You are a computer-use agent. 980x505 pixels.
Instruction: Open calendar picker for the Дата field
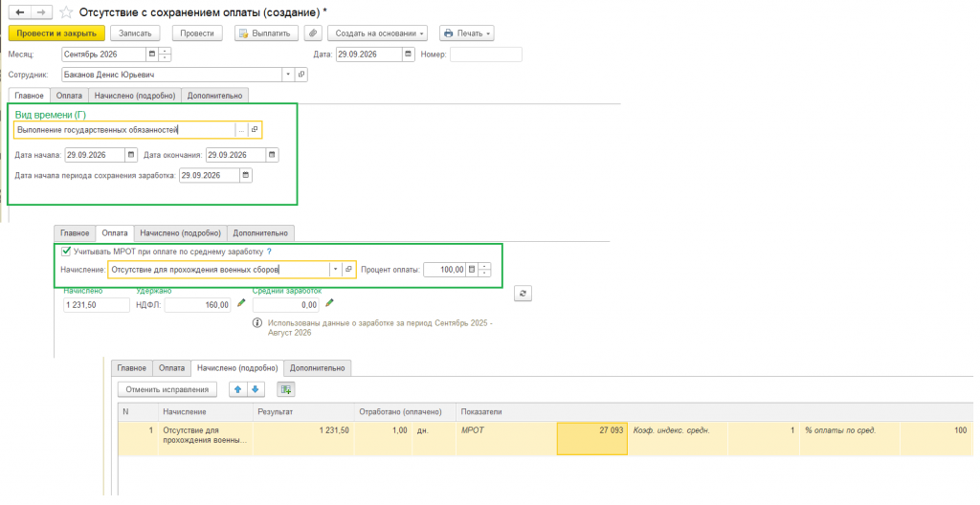(408, 55)
